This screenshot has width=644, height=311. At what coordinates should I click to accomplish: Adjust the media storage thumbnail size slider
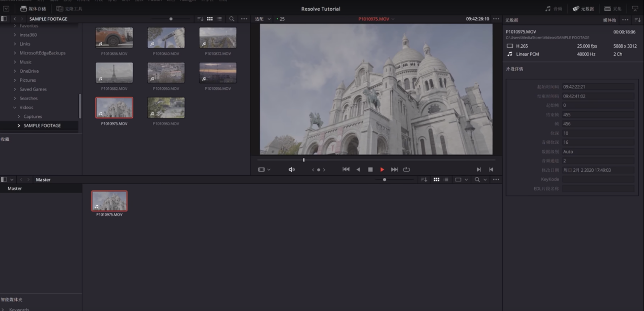point(171,19)
